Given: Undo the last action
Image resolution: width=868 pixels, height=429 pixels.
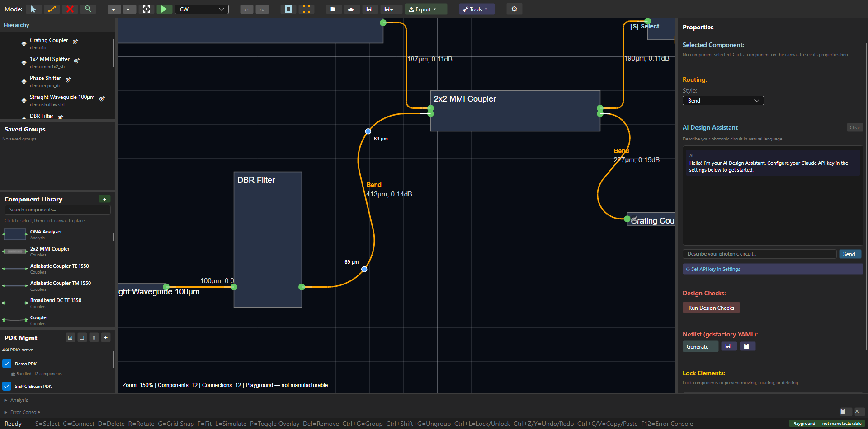Looking at the screenshot, I should (246, 9).
